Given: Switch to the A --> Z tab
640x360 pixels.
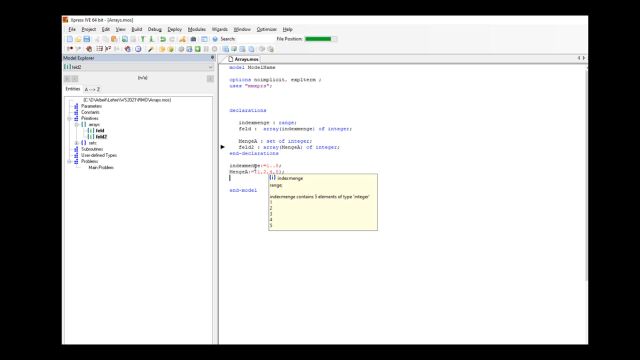Looking at the screenshot, I should pos(92,89).
